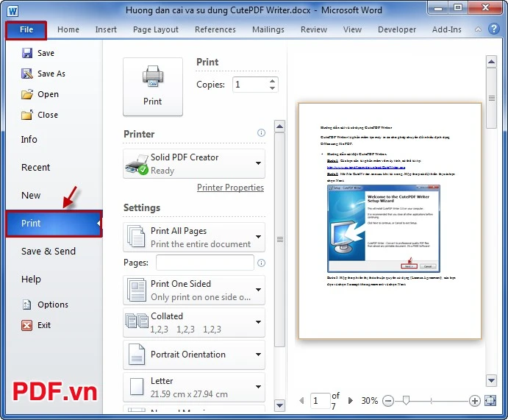
Task: Switch to the Home tab
Action: coord(68,29)
